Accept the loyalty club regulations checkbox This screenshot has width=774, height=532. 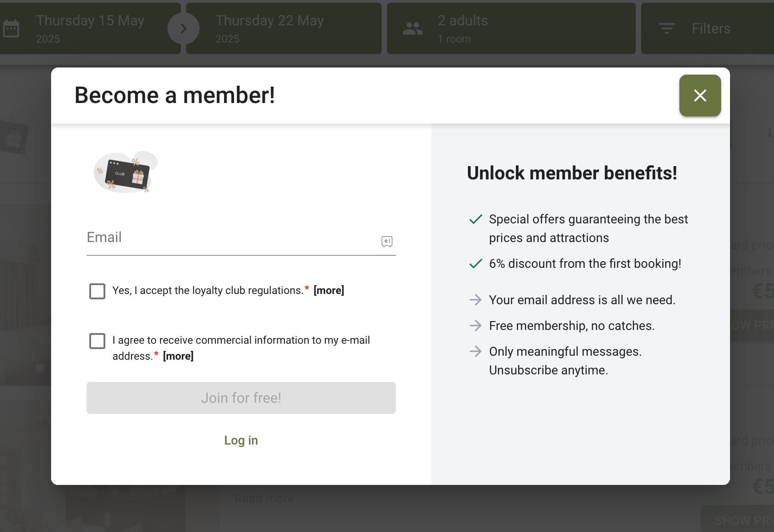tap(97, 291)
